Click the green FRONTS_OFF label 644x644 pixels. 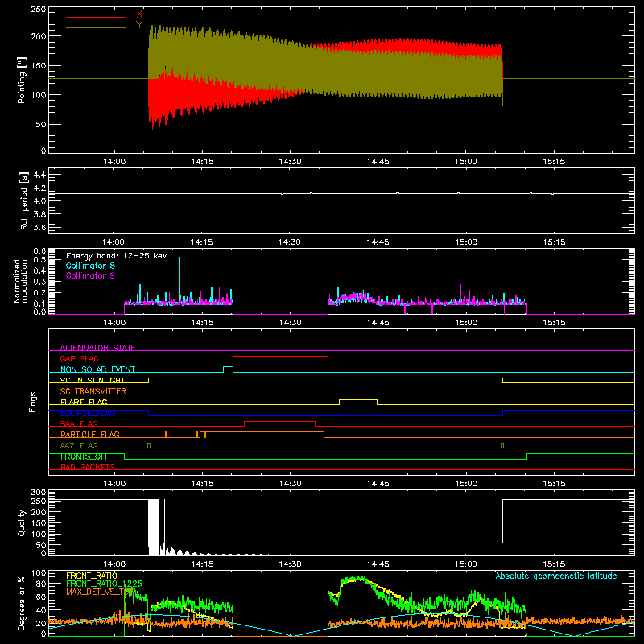pyautogui.click(x=85, y=456)
